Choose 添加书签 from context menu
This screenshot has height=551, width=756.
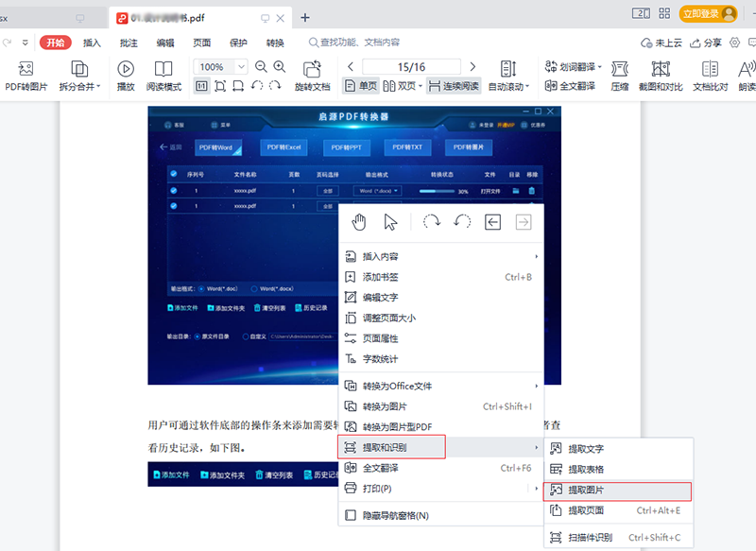click(441, 277)
